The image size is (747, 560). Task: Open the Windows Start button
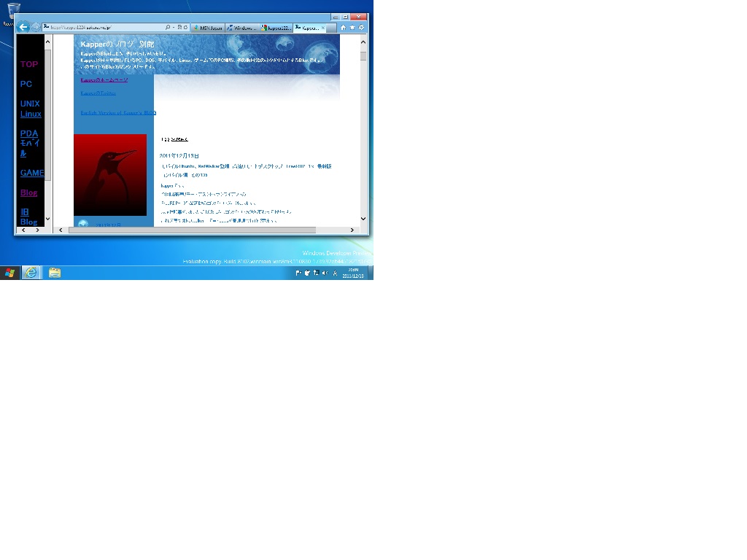point(9,273)
